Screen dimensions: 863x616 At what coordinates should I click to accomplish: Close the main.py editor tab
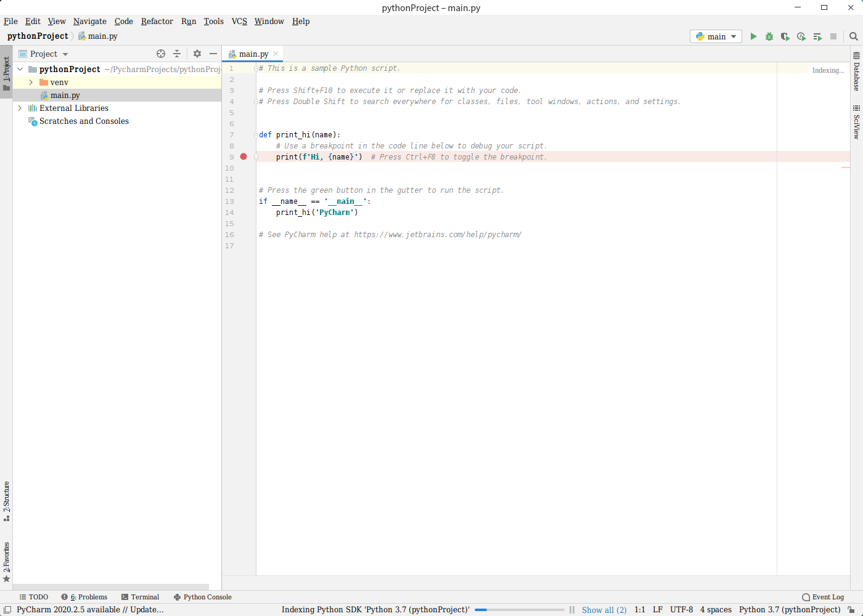276,54
